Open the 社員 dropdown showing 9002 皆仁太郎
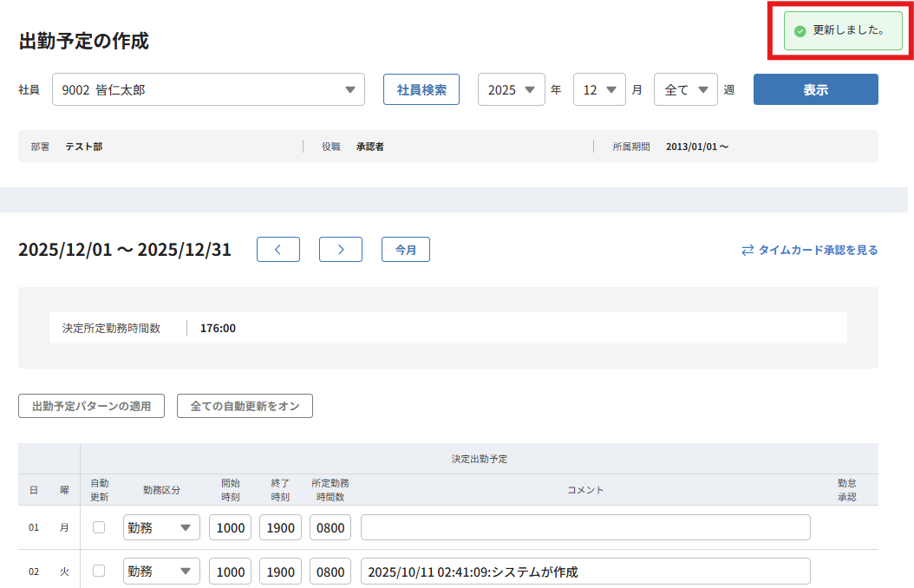914x588 pixels. 208,89
